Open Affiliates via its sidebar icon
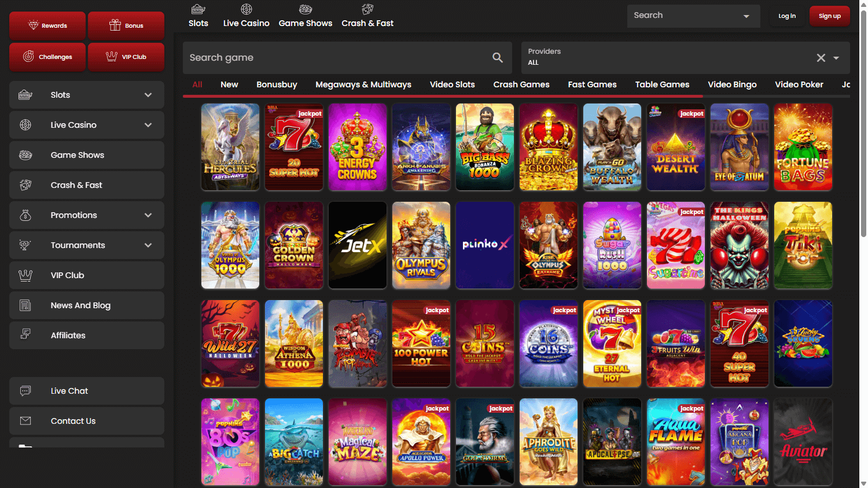Viewport: 868px width, 488px height. 25,335
